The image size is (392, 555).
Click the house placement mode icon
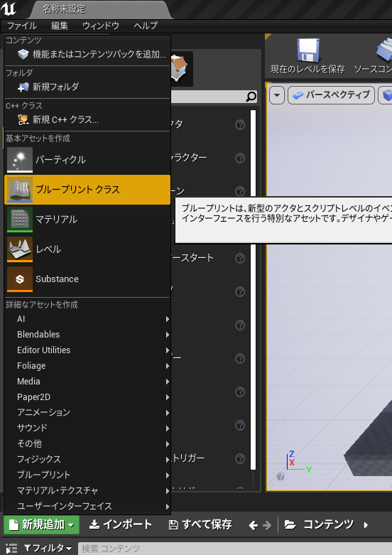point(179,68)
